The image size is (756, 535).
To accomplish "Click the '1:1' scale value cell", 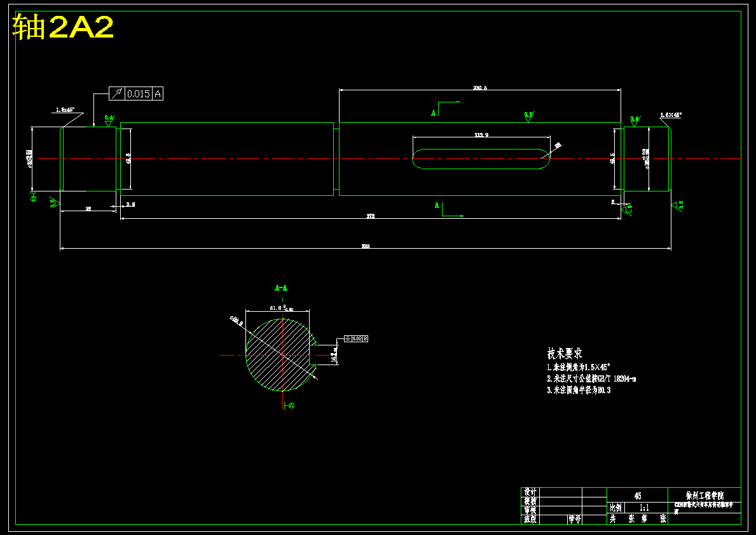I will (646, 508).
